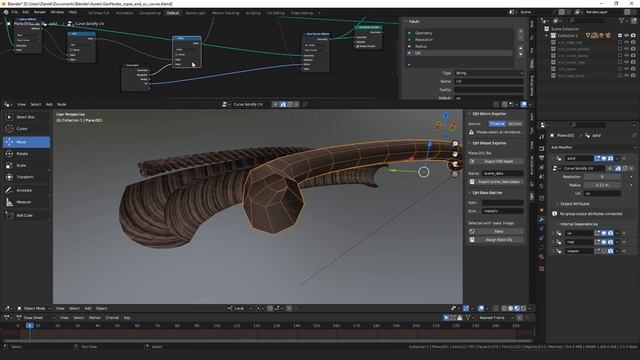Viewport: 640px width, 360px height.
Task: Open the Texture properties checker tab icon
Action: 542,269
